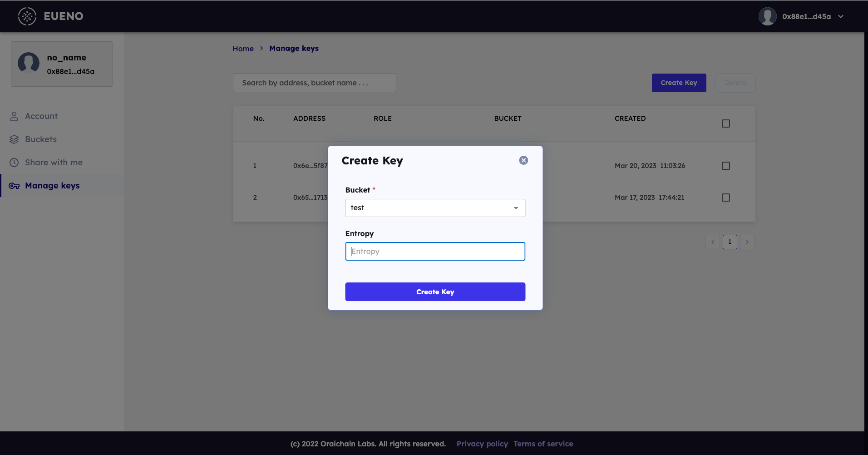Click the Buckets layers icon in sidebar

tap(14, 139)
